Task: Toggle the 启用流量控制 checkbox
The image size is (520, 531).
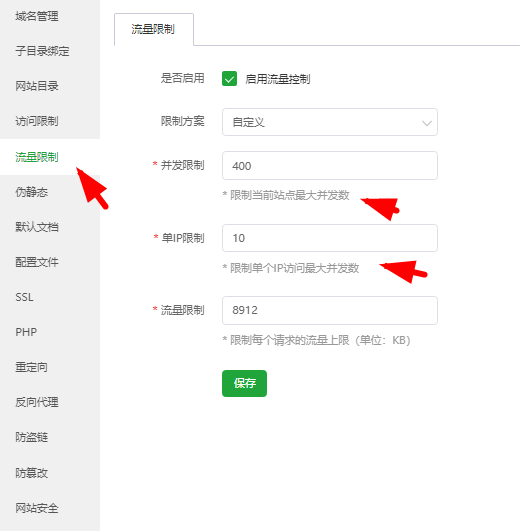Action: pos(229,79)
